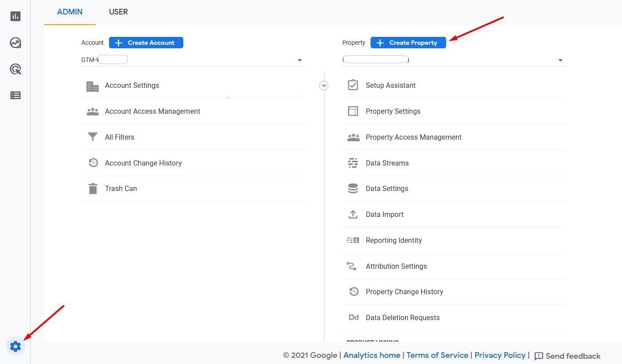Open the Configure list icon in sidebar
Image resolution: width=622 pixels, height=364 pixels.
coord(15,95)
